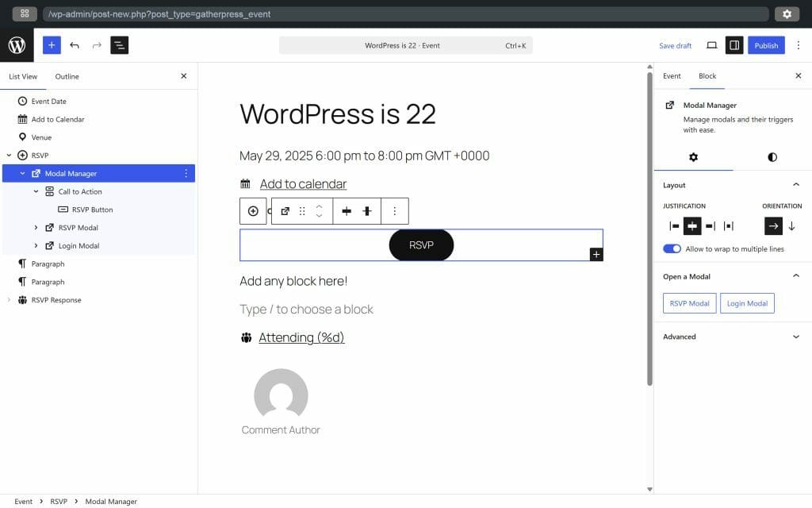The image size is (812, 508).
Task: Click the blue block inserter plus button
Action: [52, 45]
